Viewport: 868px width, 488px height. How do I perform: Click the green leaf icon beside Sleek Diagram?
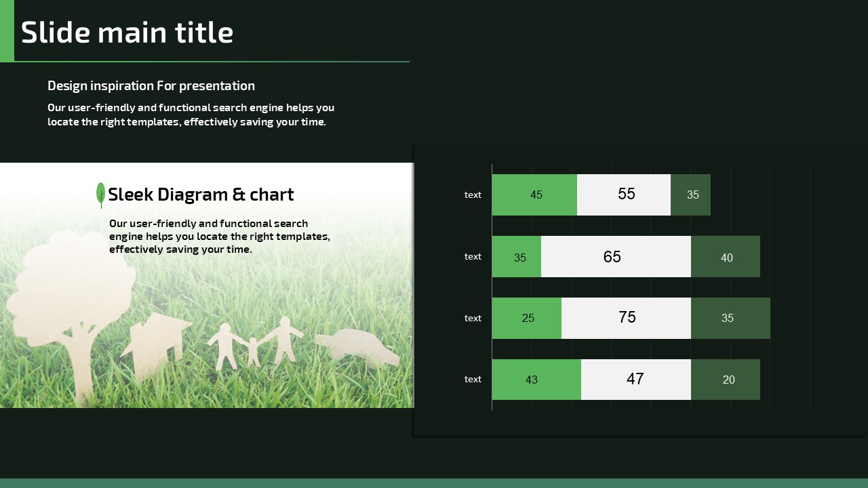pyautogui.click(x=100, y=194)
